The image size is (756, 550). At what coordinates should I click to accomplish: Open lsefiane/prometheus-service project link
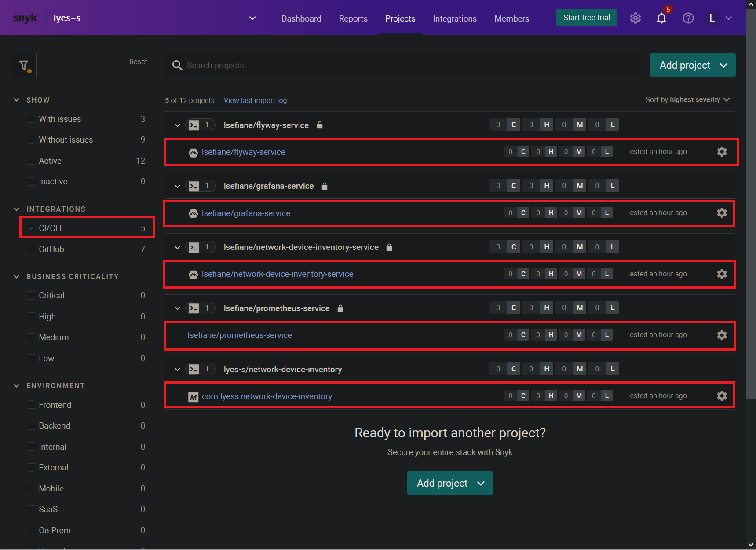(240, 335)
